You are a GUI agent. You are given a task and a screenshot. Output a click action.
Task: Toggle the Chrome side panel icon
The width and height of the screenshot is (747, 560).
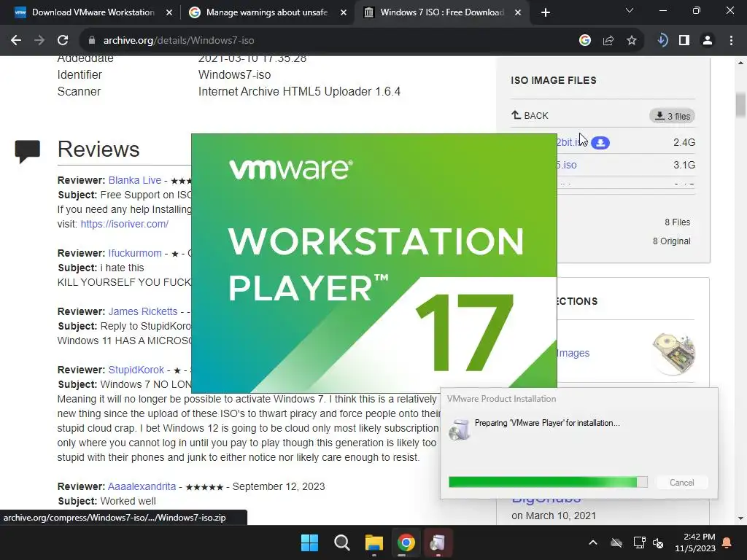684,41
